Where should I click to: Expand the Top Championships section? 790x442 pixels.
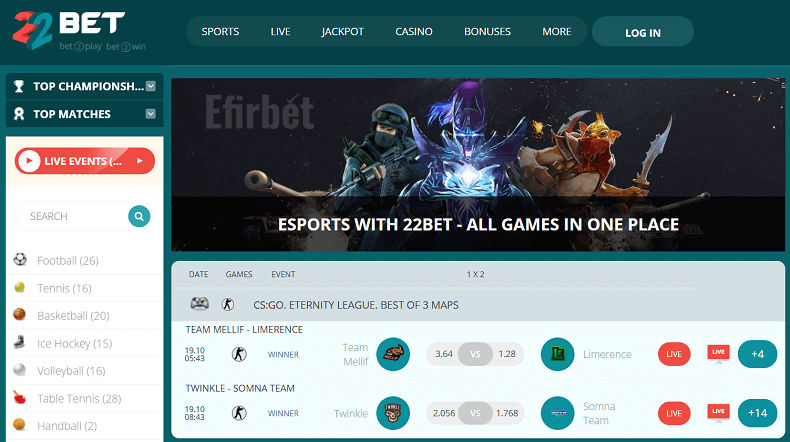151,86
